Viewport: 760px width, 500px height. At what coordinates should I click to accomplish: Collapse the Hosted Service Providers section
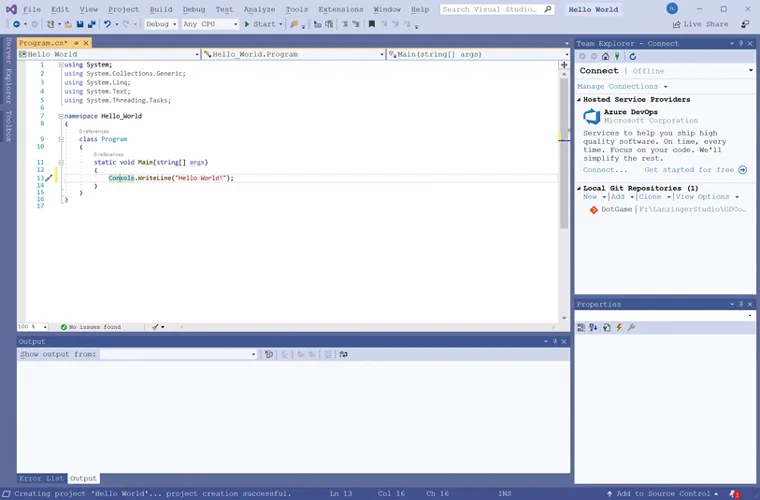579,100
